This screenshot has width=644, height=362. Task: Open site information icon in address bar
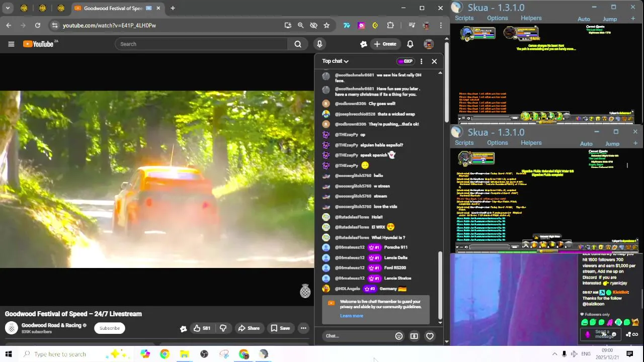[55, 25]
